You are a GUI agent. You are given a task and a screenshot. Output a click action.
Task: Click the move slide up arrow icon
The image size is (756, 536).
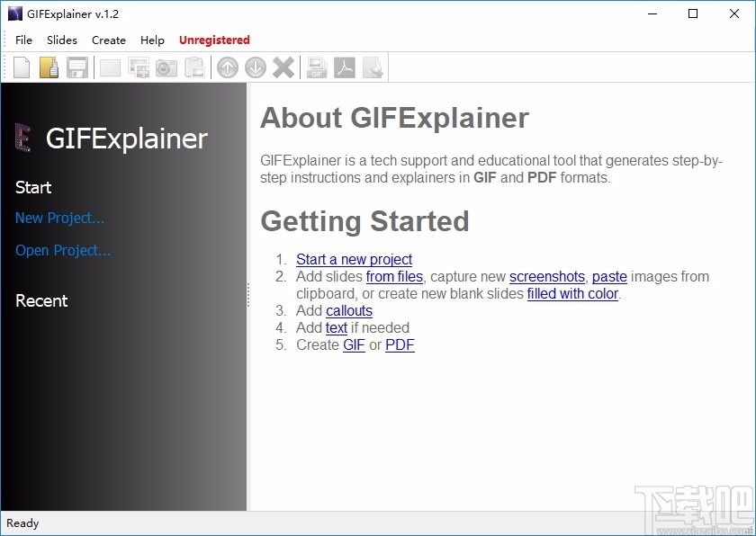tap(227, 67)
